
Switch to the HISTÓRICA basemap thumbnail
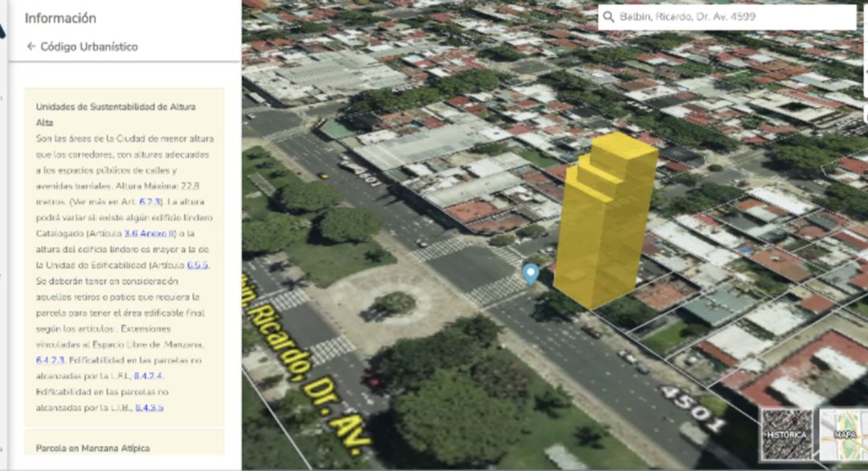click(x=787, y=435)
